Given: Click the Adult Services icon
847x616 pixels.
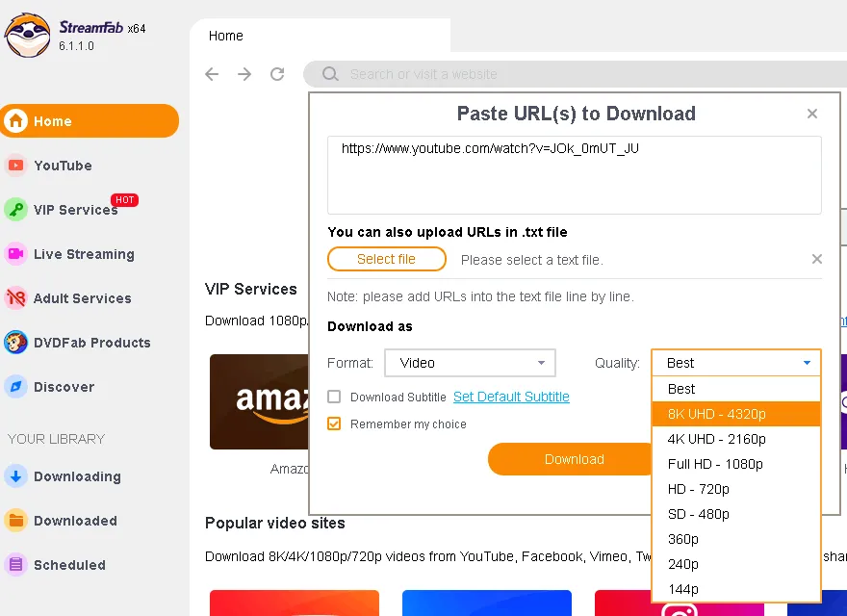Looking at the screenshot, I should [15, 298].
